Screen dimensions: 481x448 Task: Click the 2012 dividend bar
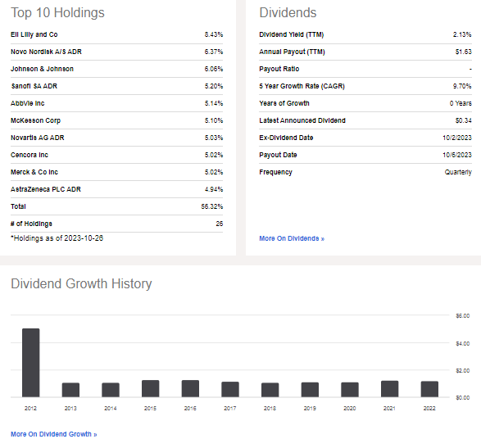point(30,363)
